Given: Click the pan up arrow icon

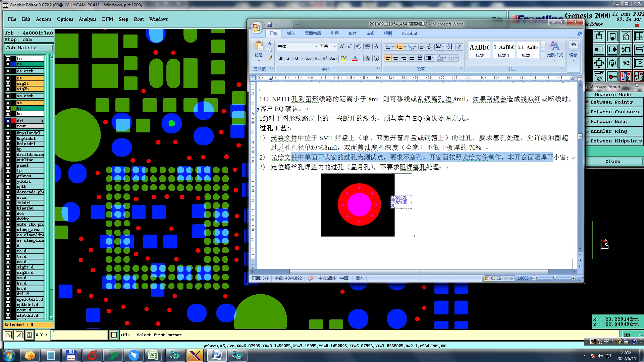Looking at the screenshot, I should pos(599,36).
